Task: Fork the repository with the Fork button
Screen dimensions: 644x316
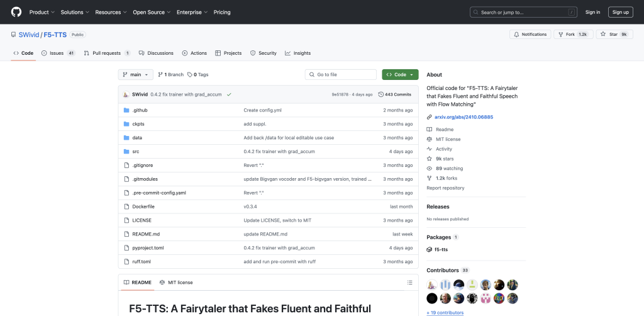Action: pos(574,35)
